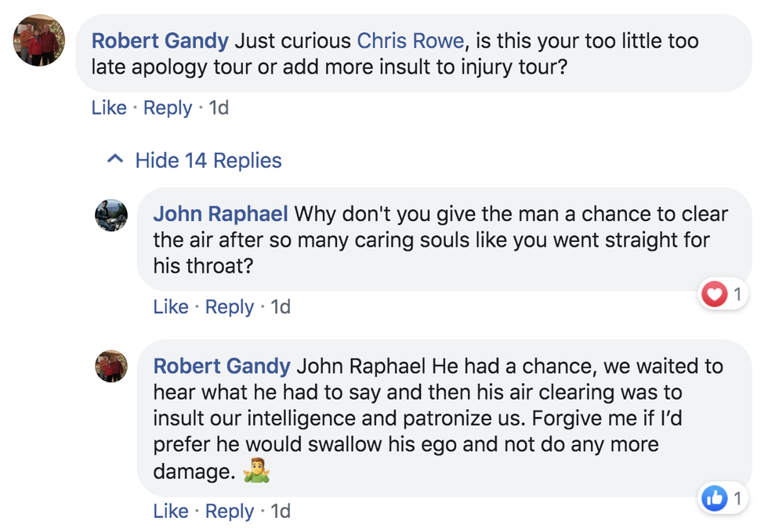Open John Raphael's author name link
The image size is (768, 532).
click(x=221, y=214)
